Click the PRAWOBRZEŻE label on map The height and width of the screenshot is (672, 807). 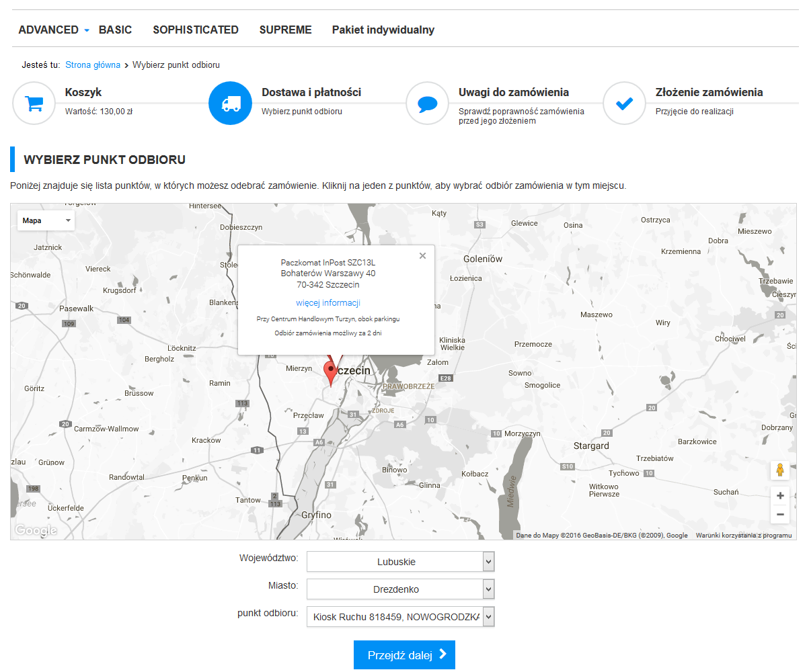point(408,387)
